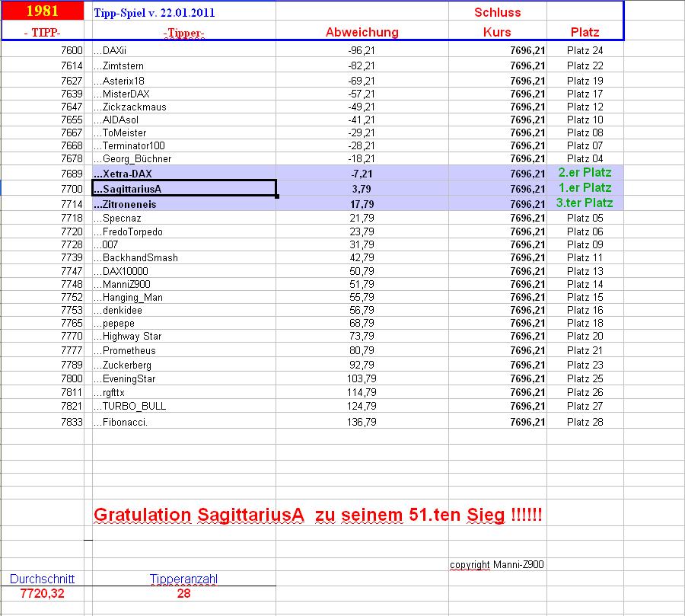Viewport: 685px width, 616px height.
Task: Click the ...pepepe cell
Action: click(x=184, y=323)
